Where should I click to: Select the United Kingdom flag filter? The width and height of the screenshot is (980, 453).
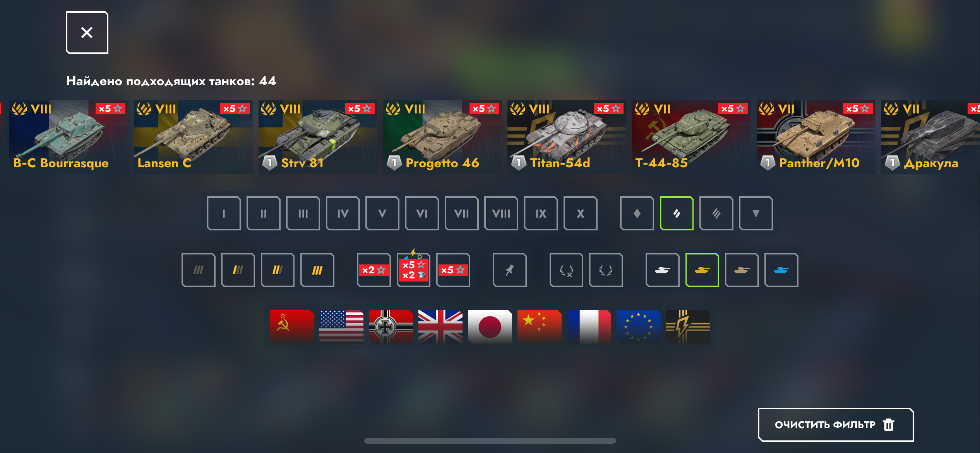[440, 326]
